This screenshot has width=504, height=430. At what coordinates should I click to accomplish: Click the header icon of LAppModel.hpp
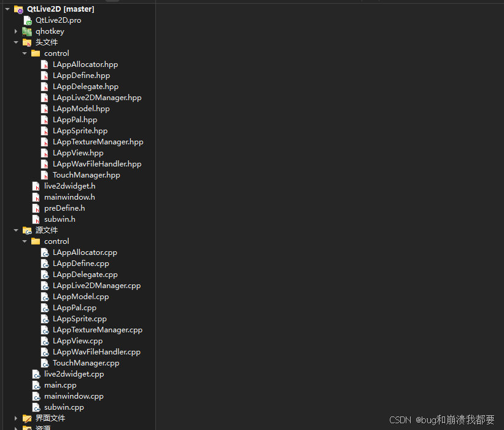(45, 109)
